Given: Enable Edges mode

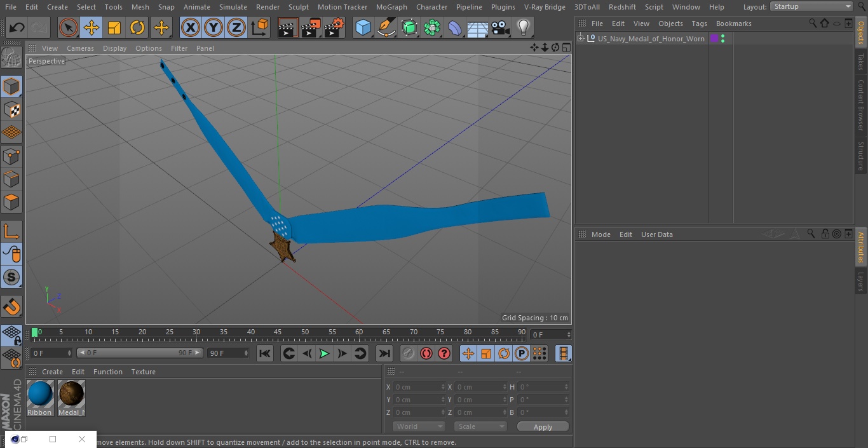Looking at the screenshot, I should pyautogui.click(x=11, y=179).
